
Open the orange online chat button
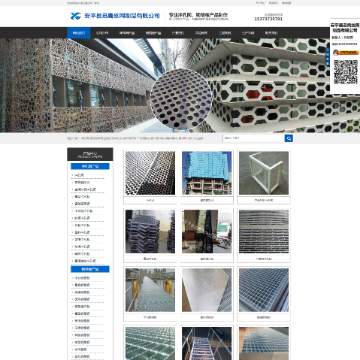(346, 52)
